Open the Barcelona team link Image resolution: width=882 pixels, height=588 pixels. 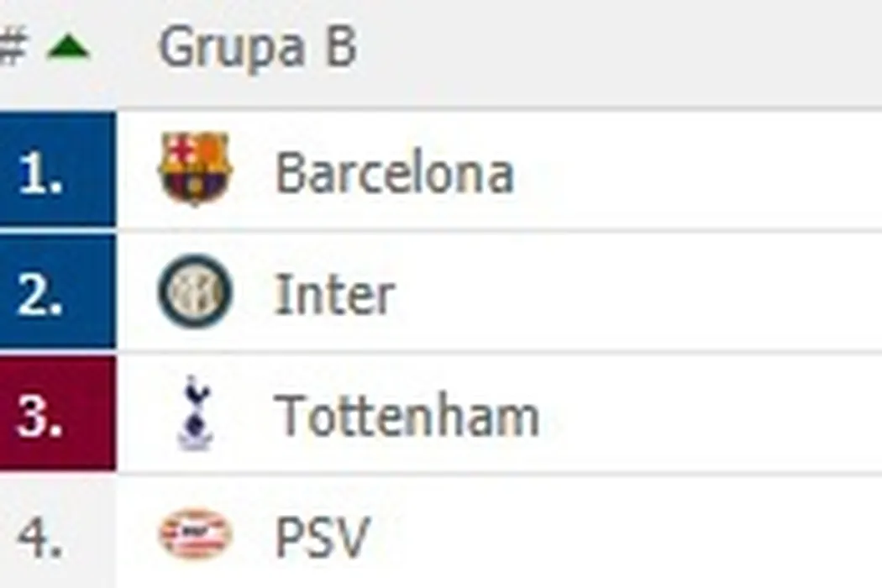coord(394,173)
